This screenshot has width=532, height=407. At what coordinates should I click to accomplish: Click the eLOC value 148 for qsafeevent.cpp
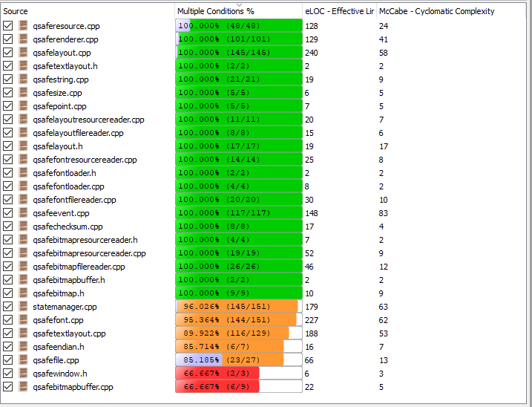(x=312, y=213)
